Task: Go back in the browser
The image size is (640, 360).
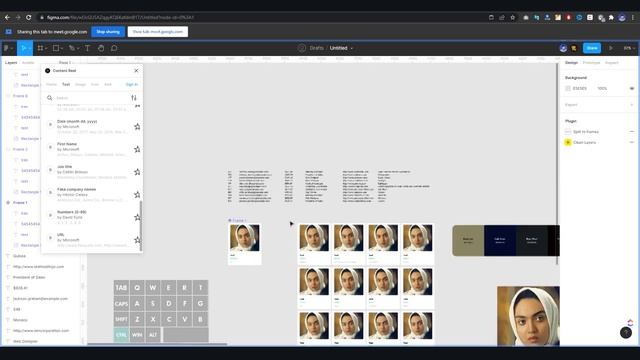Action: pyautogui.click(x=7, y=18)
